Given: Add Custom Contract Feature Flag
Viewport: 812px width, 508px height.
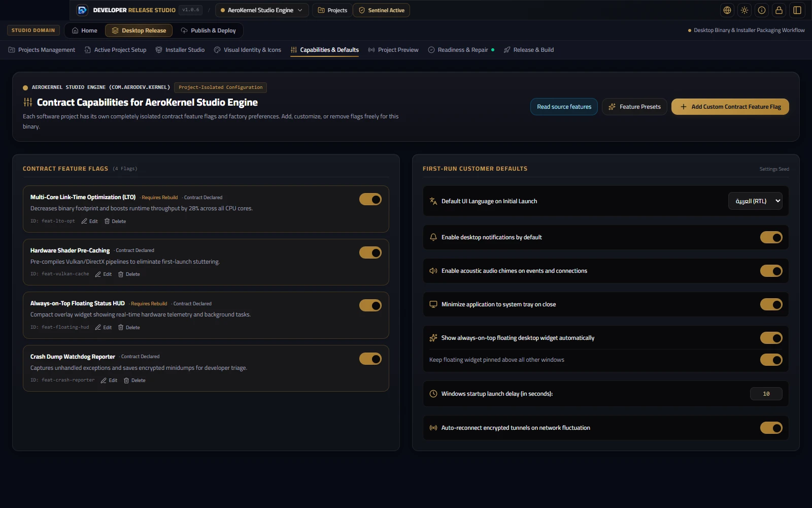Looking at the screenshot, I should [730, 107].
